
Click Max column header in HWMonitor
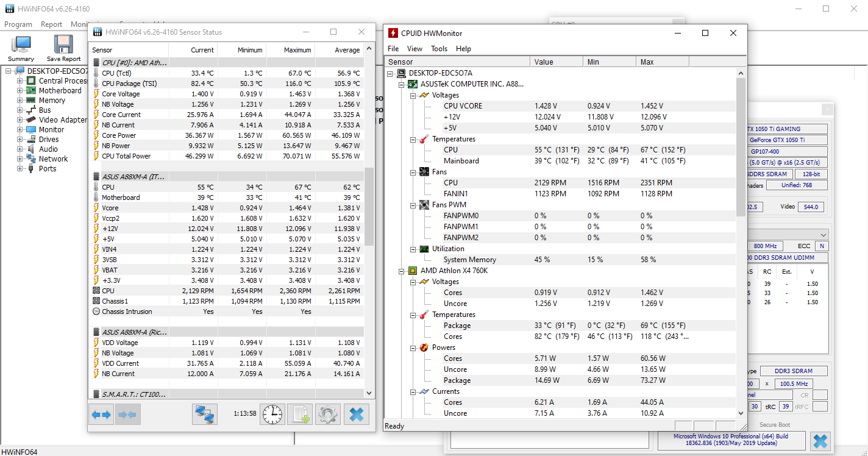point(663,62)
